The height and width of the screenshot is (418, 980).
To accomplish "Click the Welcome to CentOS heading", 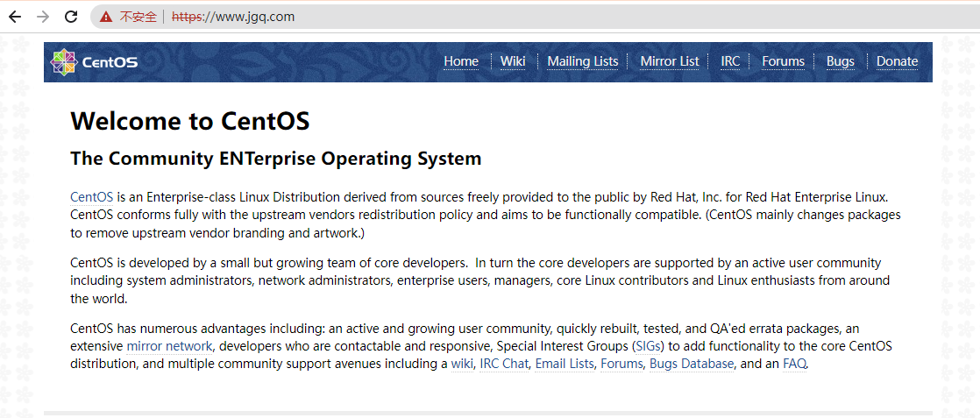I will 190,121.
